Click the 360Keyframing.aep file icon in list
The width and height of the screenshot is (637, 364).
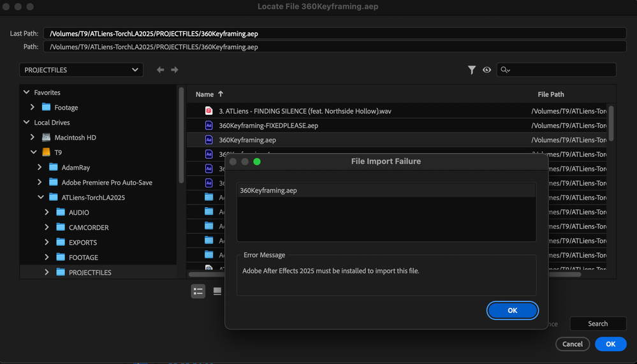pyautogui.click(x=209, y=140)
